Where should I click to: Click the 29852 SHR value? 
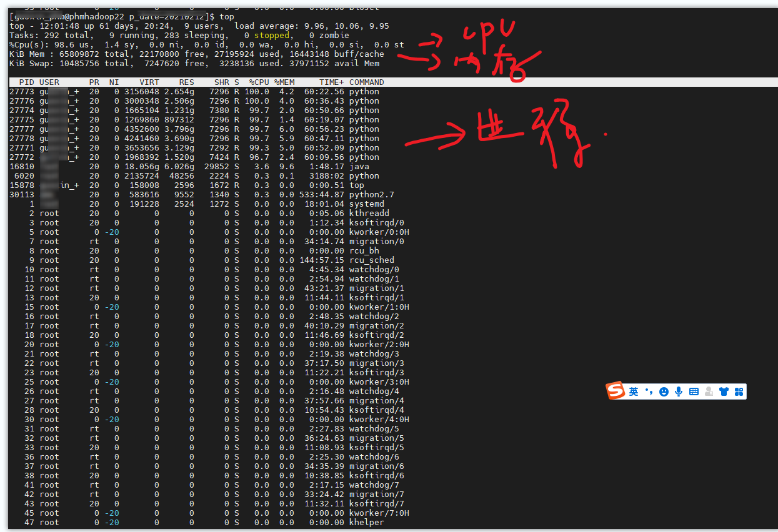pyautogui.click(x=217, y=167)
